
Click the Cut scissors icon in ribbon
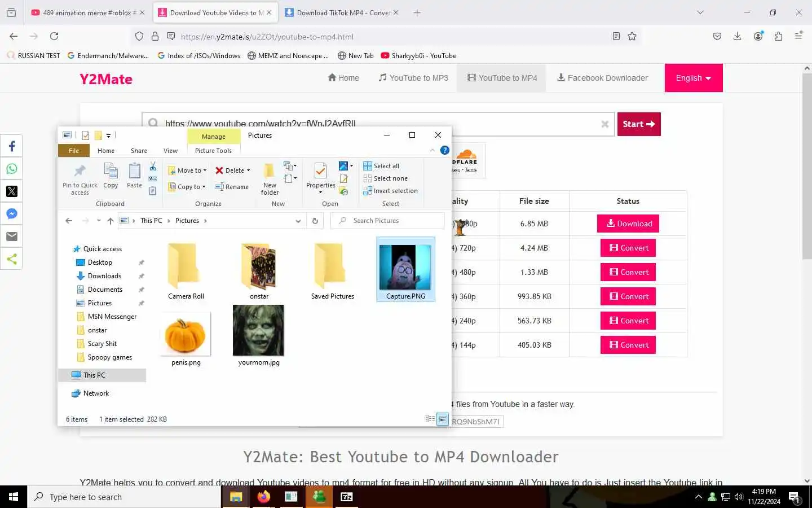[x=153, y=167]
